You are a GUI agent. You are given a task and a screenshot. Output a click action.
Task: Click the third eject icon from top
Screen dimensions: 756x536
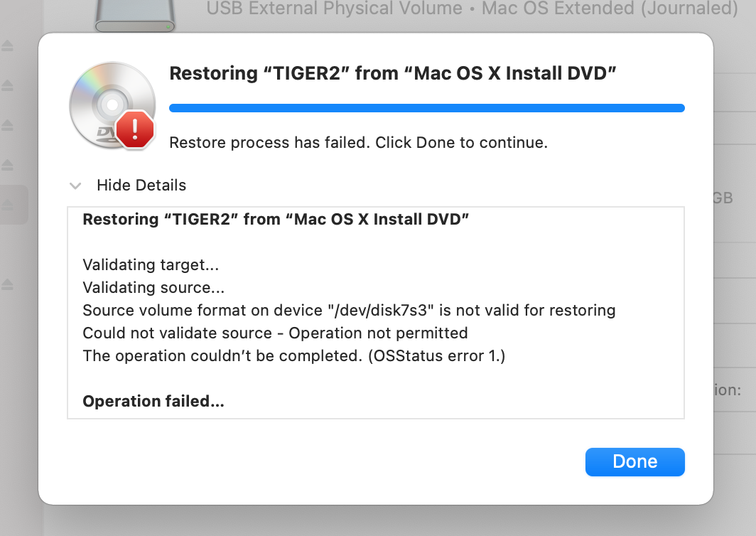point(7,125)
